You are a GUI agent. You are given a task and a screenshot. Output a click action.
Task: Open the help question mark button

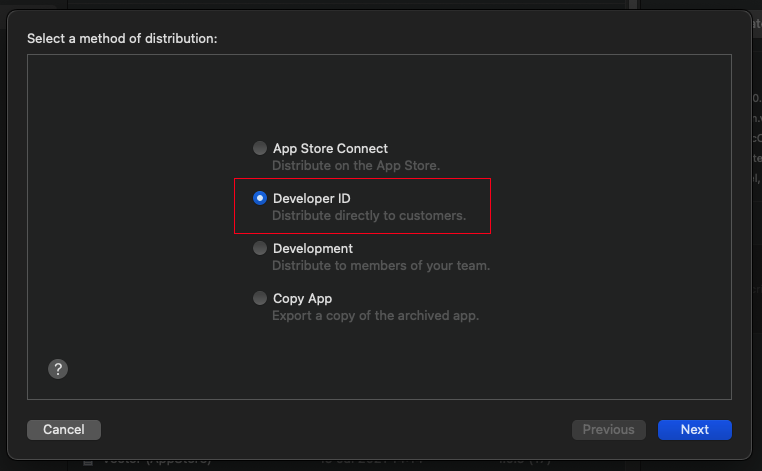coord(57,369)
